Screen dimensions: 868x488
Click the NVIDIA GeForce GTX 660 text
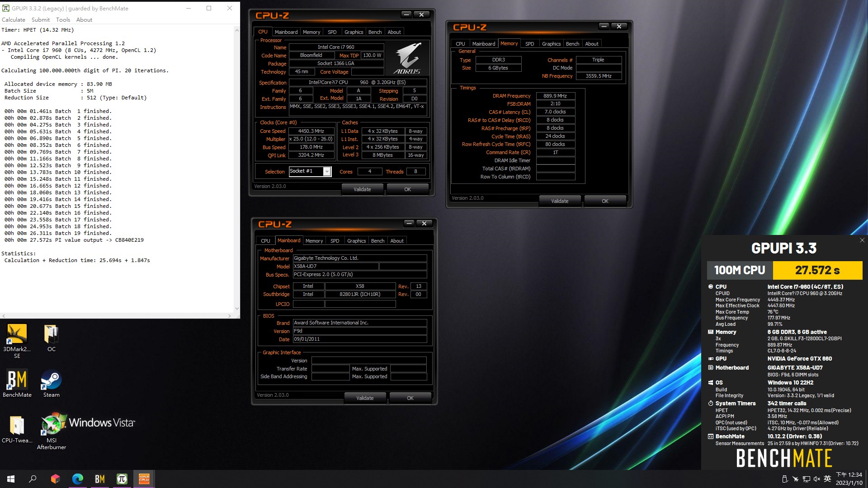coord(799,359)
